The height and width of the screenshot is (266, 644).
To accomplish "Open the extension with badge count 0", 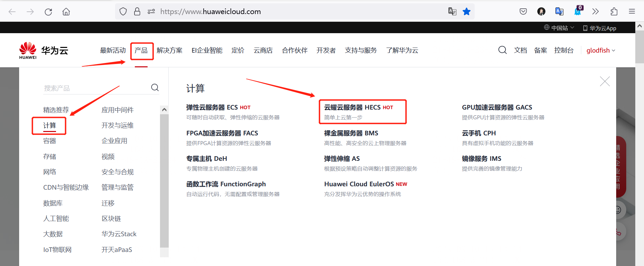I will coord(578,11).
